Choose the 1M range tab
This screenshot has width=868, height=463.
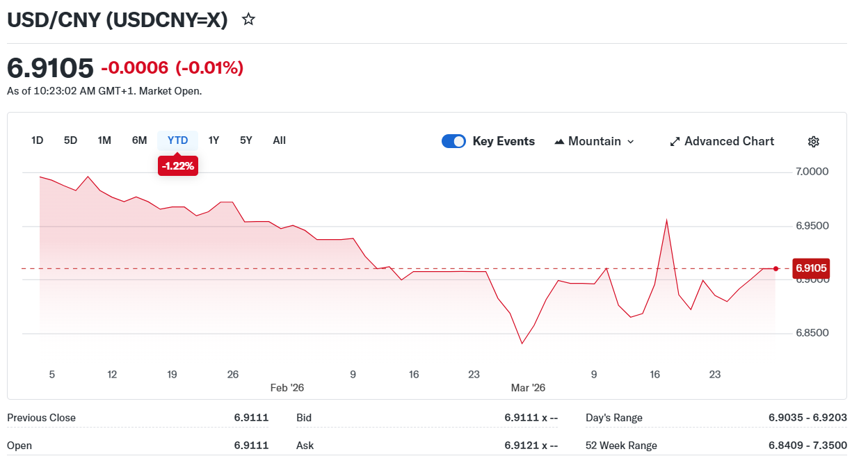point(104,140)
